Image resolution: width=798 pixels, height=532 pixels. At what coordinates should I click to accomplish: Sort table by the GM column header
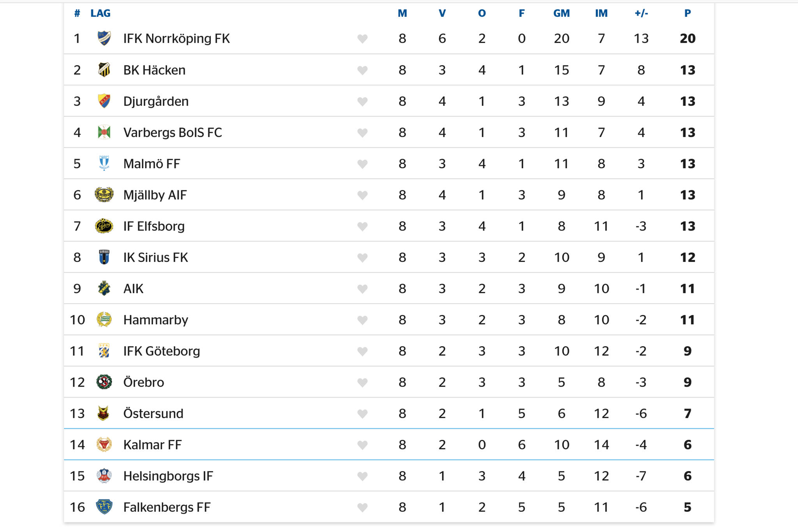pyautogui.click(x=561, y=13)
